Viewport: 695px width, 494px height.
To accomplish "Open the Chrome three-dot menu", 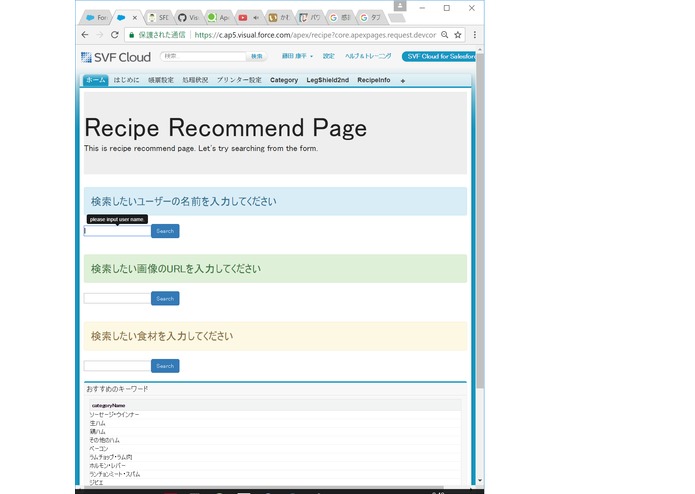I will click(475, 35).
